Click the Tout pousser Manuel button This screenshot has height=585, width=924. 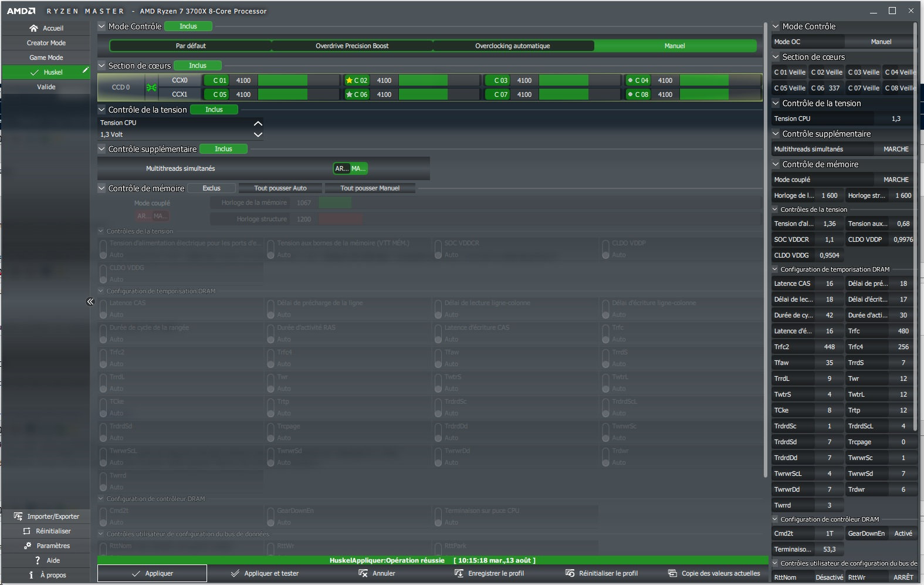tap(370, 188)
